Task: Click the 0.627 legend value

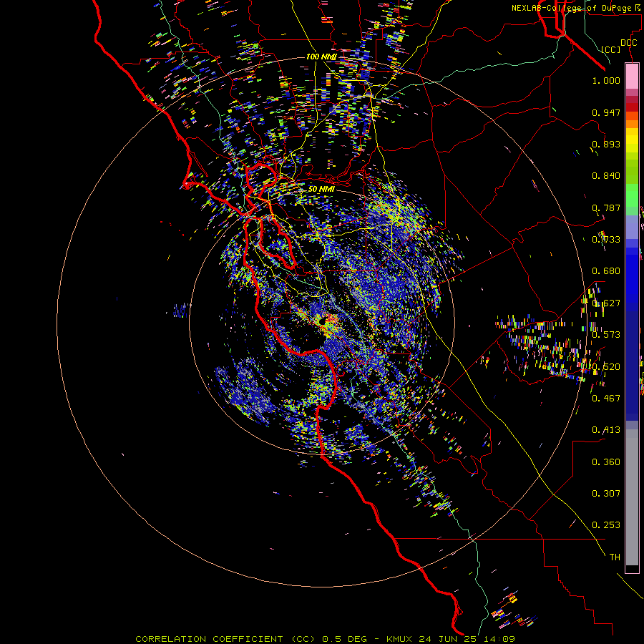Action: (x=606, y=303)
